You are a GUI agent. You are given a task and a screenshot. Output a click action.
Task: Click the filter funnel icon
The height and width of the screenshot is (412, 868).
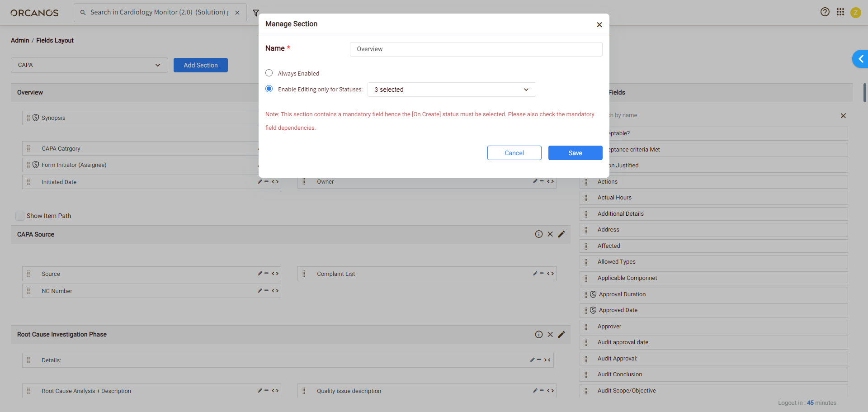pos(256,13)
